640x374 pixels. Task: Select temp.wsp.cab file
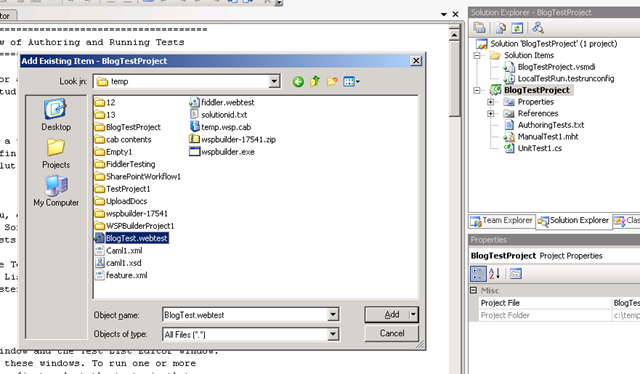click(220, 127)
